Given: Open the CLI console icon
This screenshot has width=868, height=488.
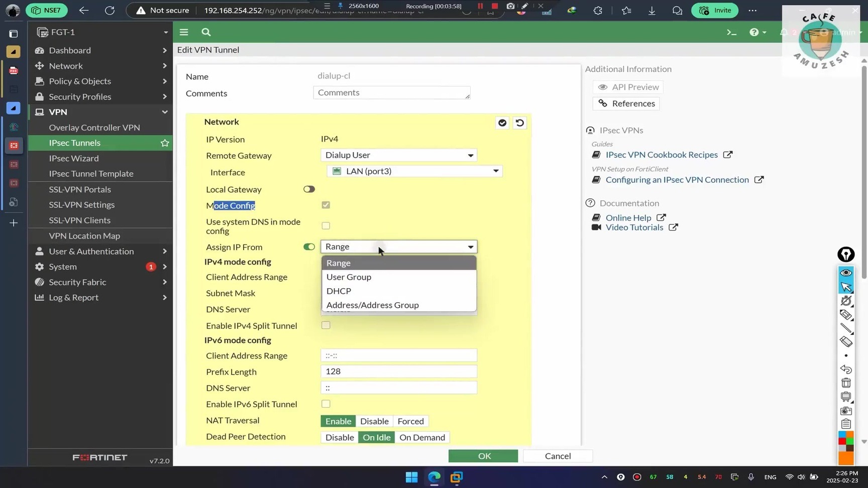Looking at the screenshot, I should point(731,32).
